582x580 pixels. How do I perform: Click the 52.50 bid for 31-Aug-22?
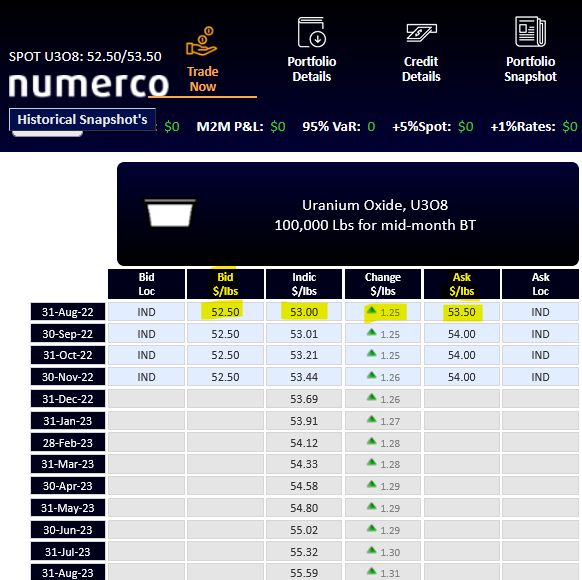pyautogui.click(x=225, y=312)
